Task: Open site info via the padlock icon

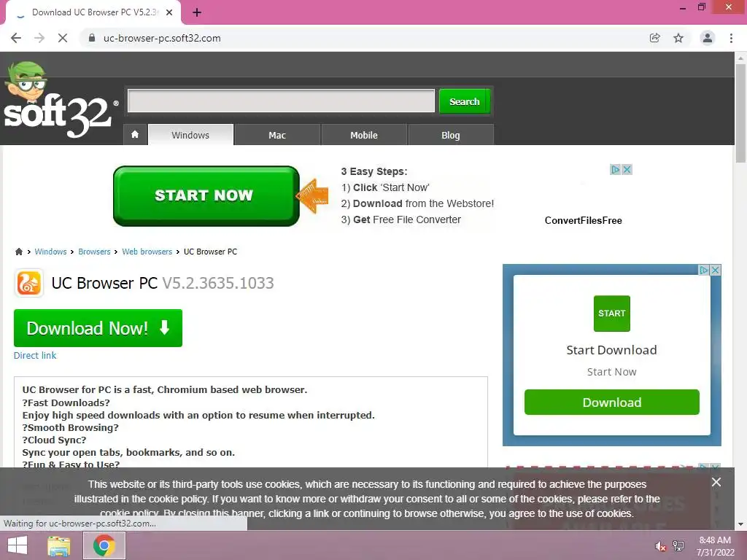Action: [92, 38]
